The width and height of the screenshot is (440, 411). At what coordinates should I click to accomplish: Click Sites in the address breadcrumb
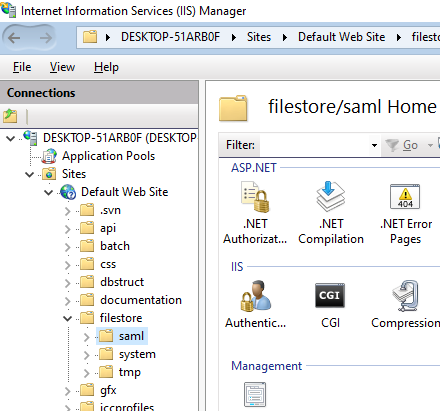259,37
